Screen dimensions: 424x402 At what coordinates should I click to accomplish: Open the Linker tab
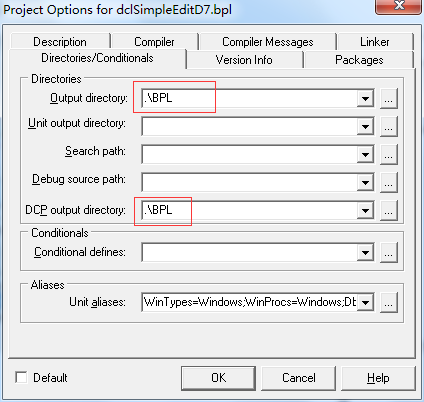point(375,42)
